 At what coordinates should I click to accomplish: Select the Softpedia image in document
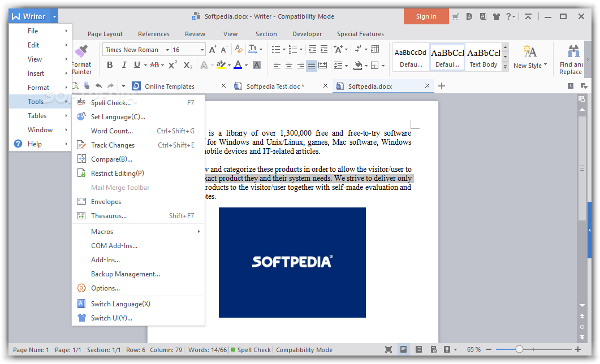point(292,262)
